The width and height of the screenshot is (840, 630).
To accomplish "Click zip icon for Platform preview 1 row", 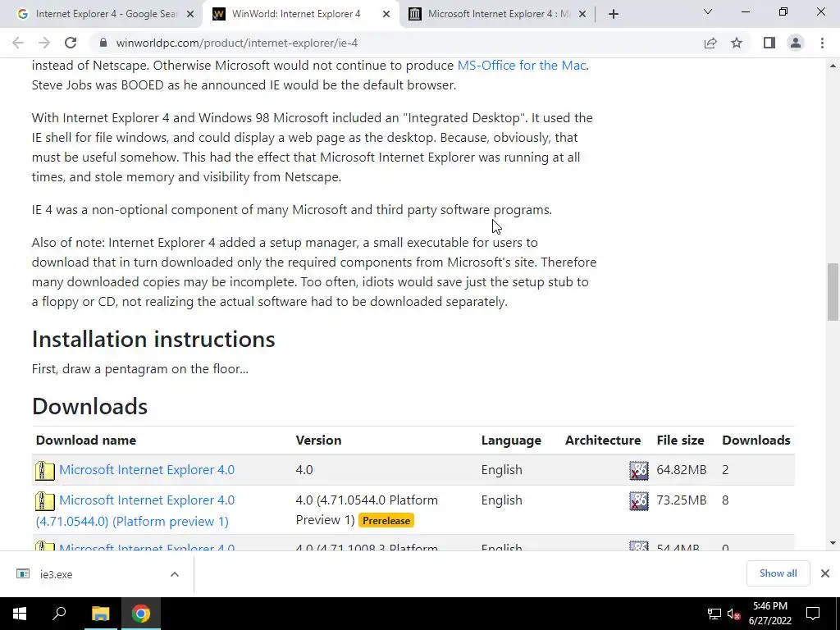I will pyautogui.click(x=45, y=501).
